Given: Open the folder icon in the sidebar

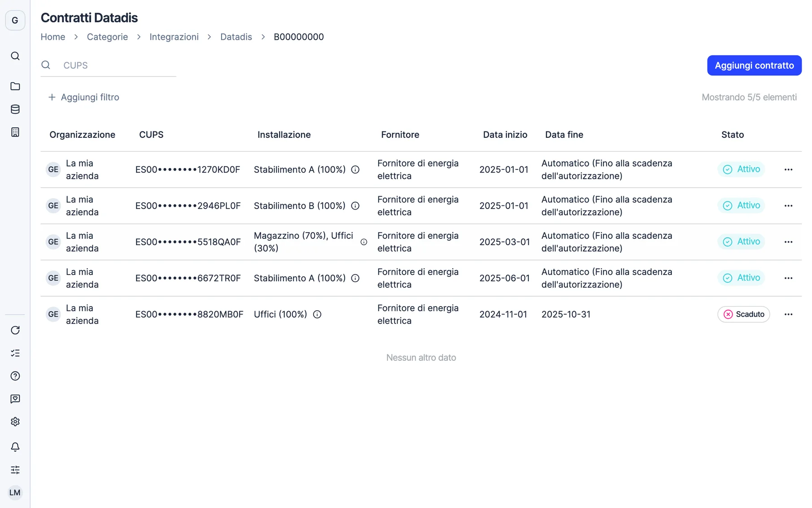Looking at the screenshot, I should [15, 86].
